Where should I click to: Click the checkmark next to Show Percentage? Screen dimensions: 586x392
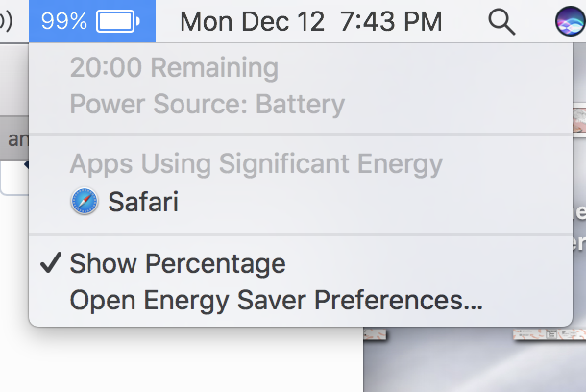(x=51, y=262)
